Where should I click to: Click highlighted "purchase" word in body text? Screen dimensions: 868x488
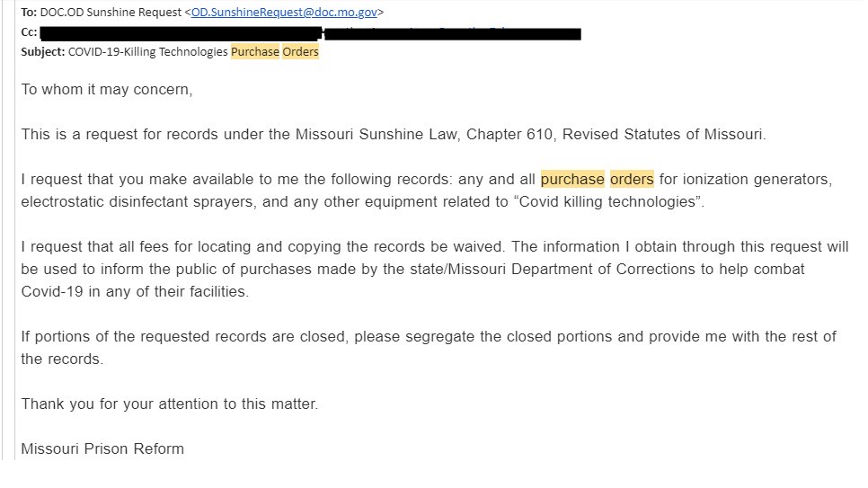[x=572, y=180]
